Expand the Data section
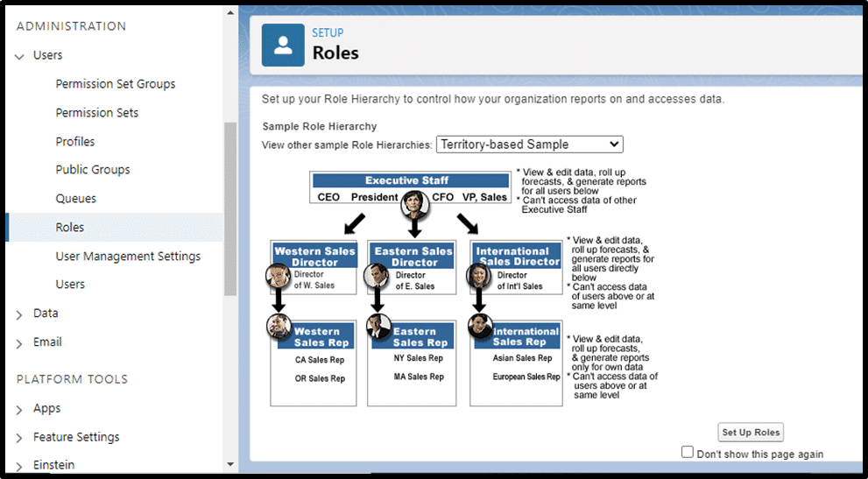Screen dimensions: 868x479 [x=19, y=313]
